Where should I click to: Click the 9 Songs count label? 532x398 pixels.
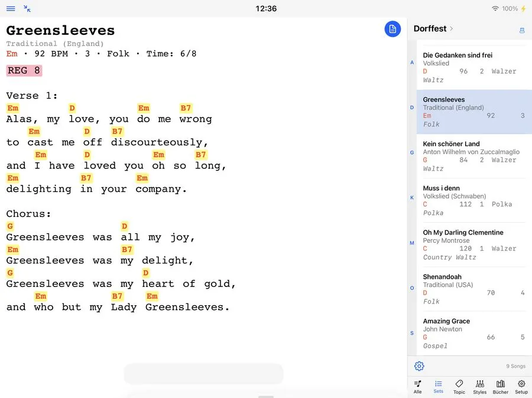point(515,366)
